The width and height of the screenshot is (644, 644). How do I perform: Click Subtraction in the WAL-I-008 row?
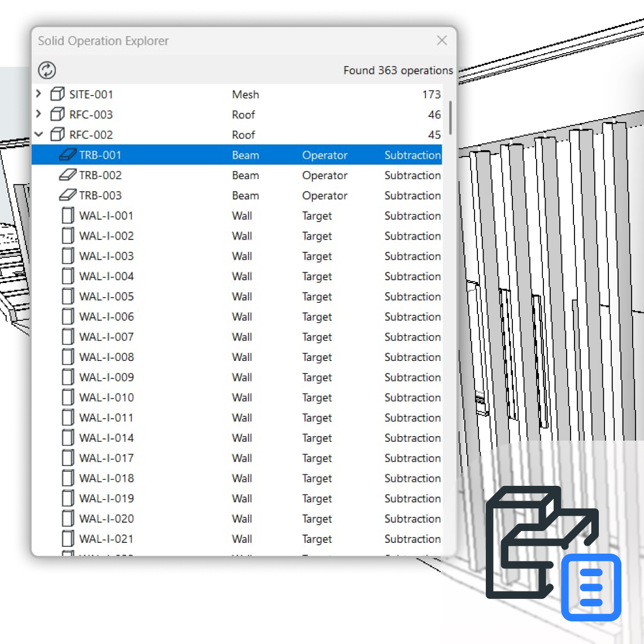[412, 357]
